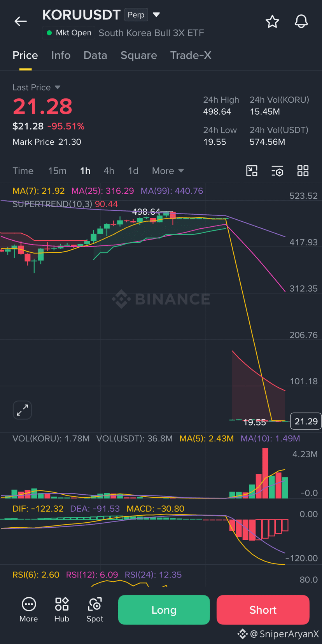Tap the VOL(KORU): 1.78M label

click(x=51, y=439)
